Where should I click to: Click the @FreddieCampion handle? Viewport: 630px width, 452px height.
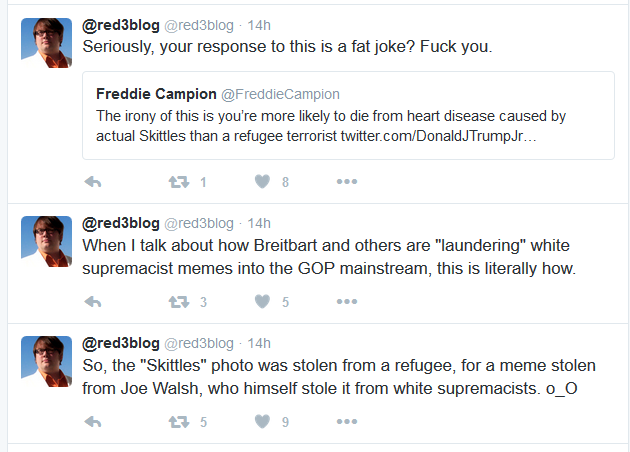point(280,94)
